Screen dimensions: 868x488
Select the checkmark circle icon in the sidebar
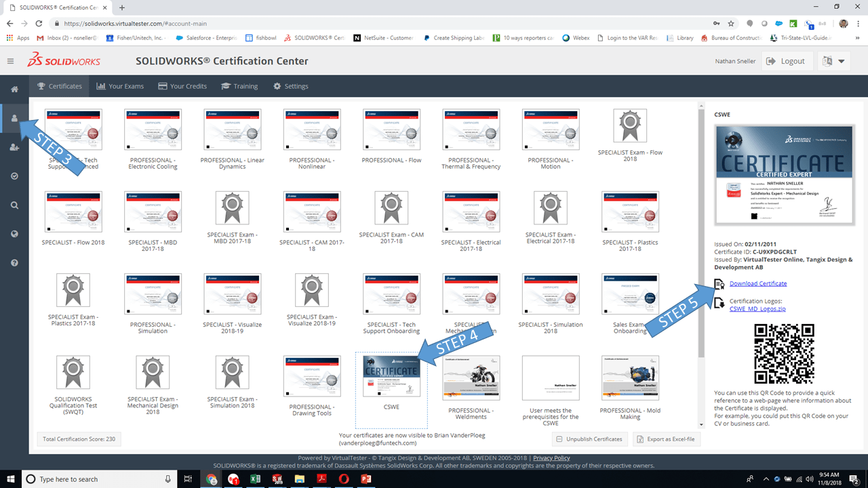pyautogui.click(x=14, y=176)
